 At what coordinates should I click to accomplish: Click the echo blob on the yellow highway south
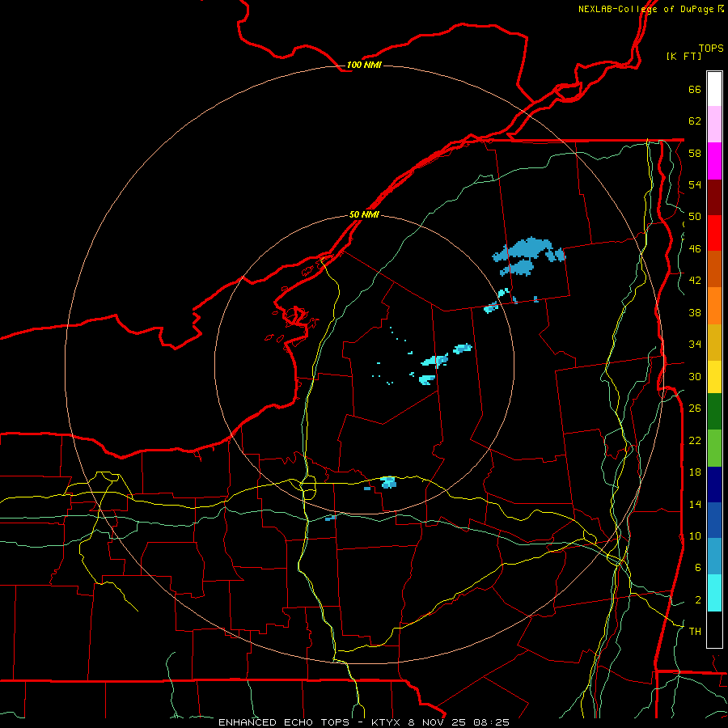coord(388,482)
